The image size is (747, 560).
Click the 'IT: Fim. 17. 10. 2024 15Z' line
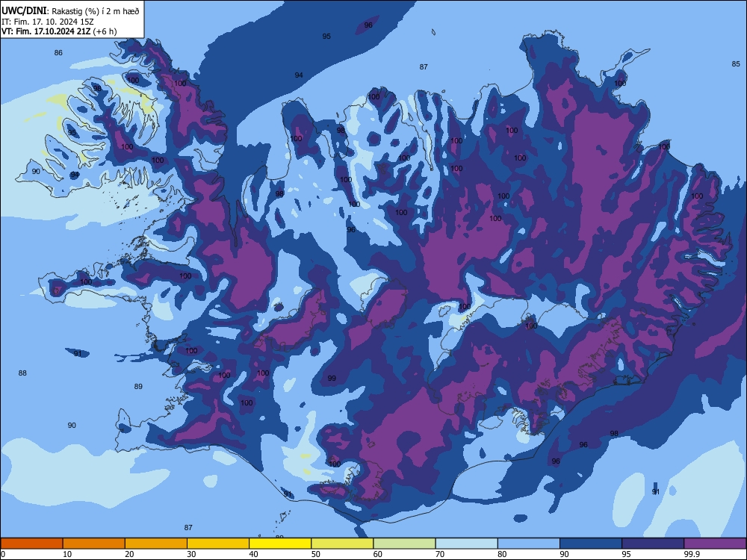click(x=47, y=22)
